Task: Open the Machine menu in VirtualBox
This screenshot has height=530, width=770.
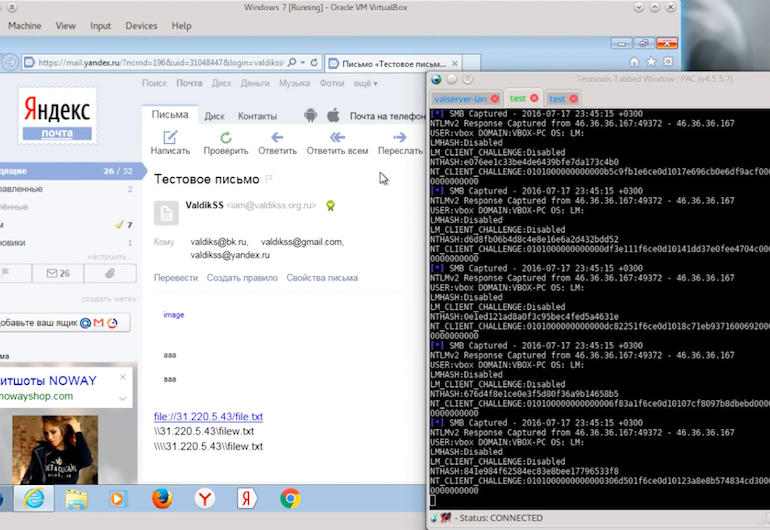Action: 25,26
